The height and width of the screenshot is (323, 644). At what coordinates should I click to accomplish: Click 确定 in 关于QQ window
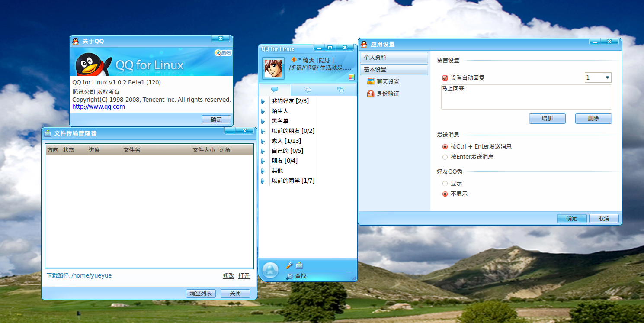(x=216, y=120)
